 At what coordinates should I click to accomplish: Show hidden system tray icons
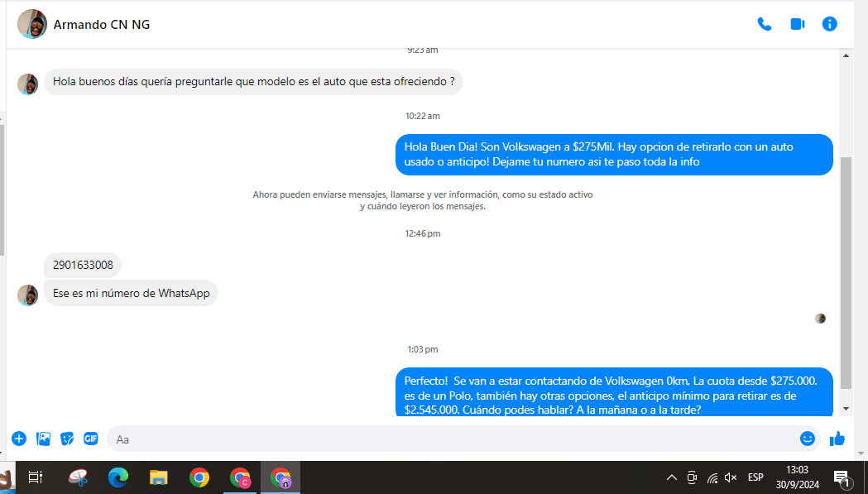(x=672, y=477)
